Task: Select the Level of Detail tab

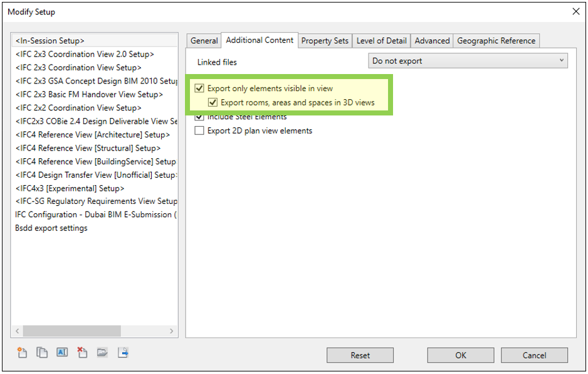Action: point(381,40)
